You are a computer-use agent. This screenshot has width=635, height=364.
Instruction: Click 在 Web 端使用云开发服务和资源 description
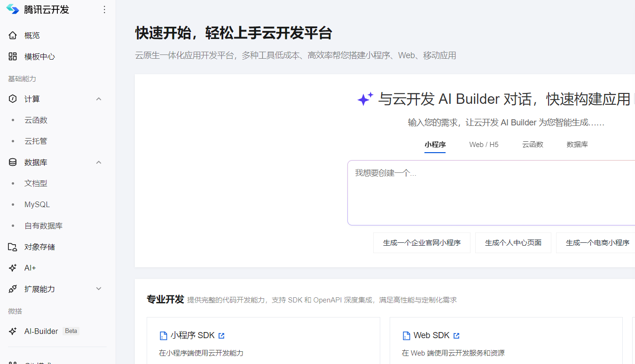[x=453, y=353]
